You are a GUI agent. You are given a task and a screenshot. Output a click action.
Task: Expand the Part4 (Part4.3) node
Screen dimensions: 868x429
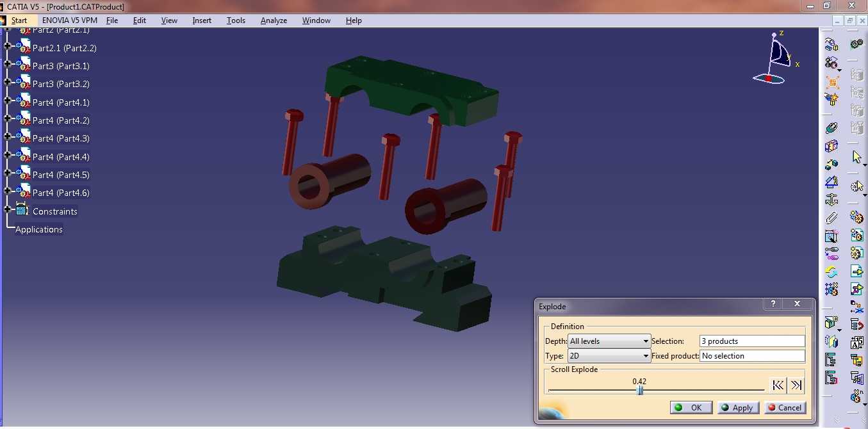pos(7,136)
